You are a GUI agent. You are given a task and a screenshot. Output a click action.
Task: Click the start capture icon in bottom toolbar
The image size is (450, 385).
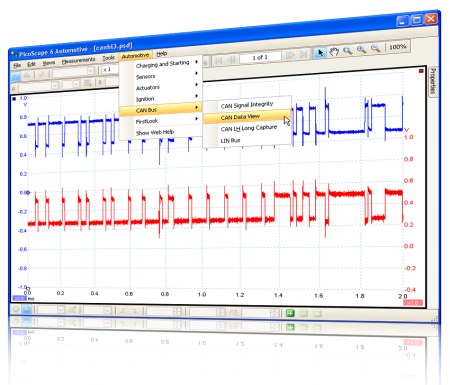[x=16, y=309]
